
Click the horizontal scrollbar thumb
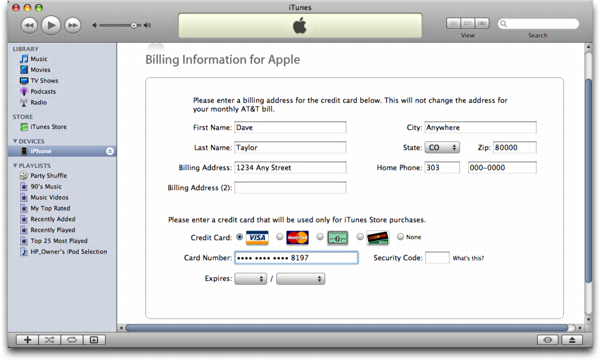tap(347, 328)
